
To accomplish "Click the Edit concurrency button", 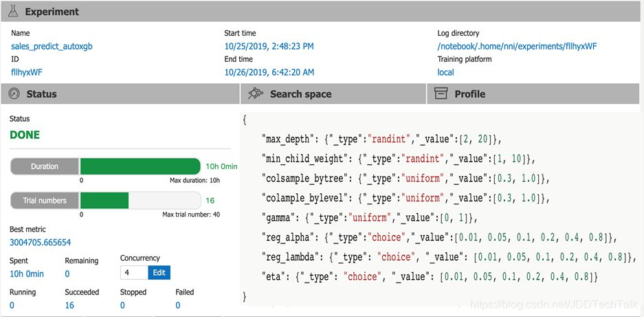I will point(159,272).
